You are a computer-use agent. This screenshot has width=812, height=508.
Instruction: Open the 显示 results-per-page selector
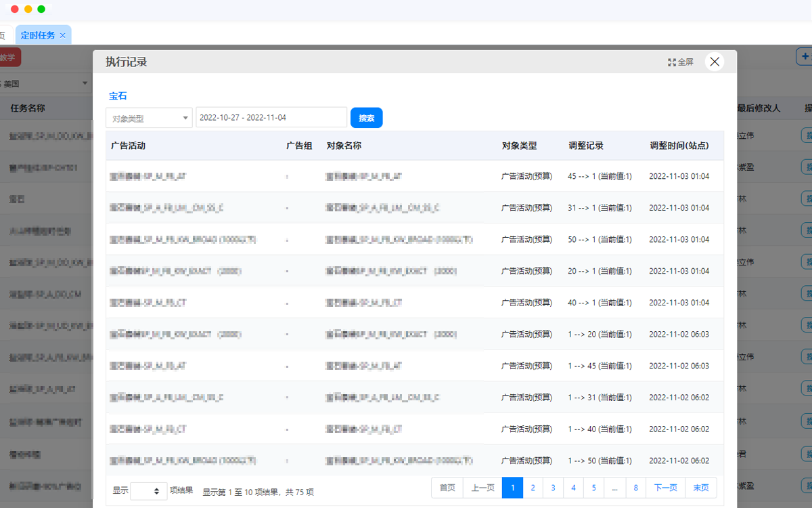tap(149, 491)
